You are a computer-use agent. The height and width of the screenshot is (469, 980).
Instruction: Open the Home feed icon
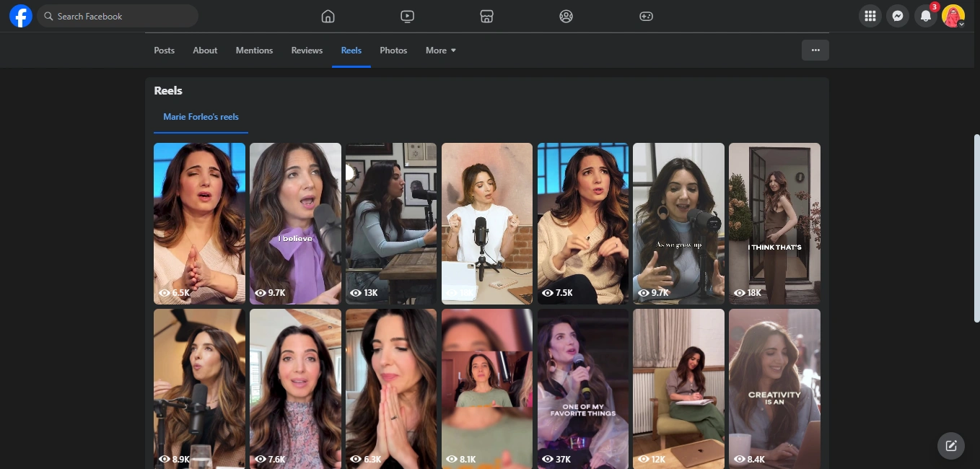click(x=328, y=16)
